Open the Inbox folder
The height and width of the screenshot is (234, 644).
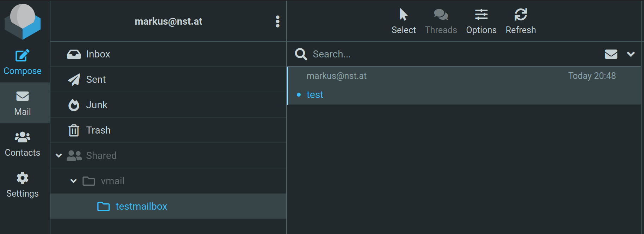(98, 54)
